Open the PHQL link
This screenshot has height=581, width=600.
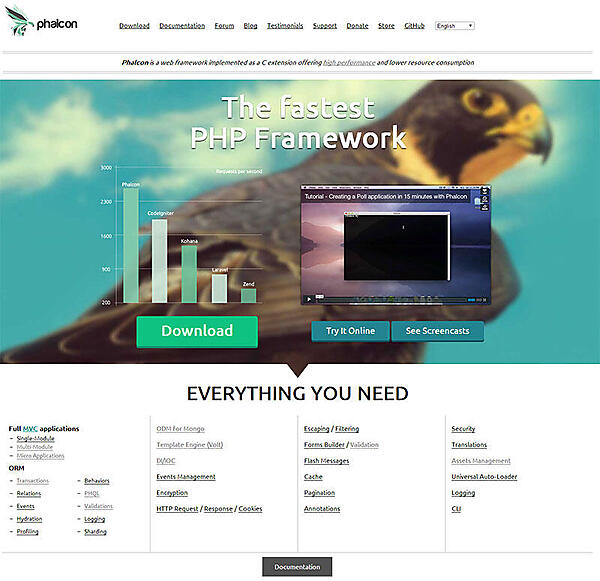coord(92,493)
